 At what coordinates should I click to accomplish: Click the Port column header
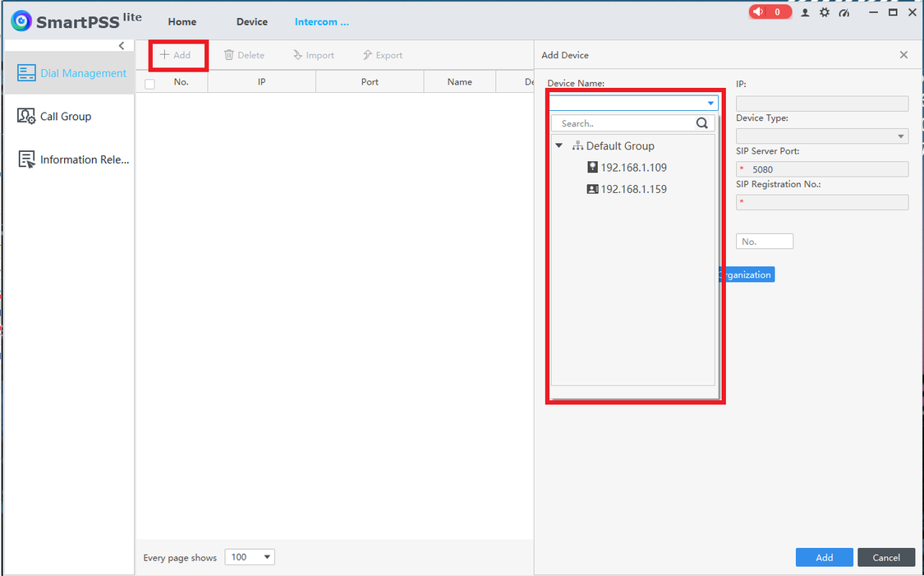coord(370,82)
